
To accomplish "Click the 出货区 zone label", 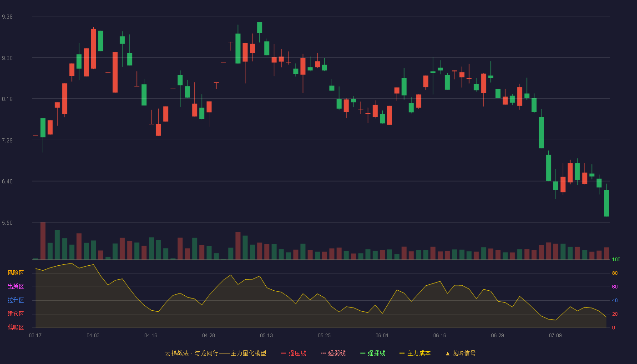I will click(15, 287).
